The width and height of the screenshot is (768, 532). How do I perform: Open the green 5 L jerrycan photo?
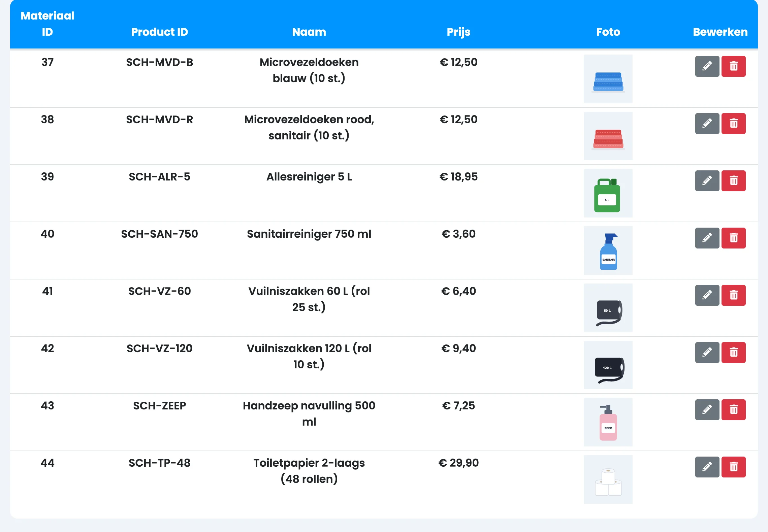click(608, 193)
